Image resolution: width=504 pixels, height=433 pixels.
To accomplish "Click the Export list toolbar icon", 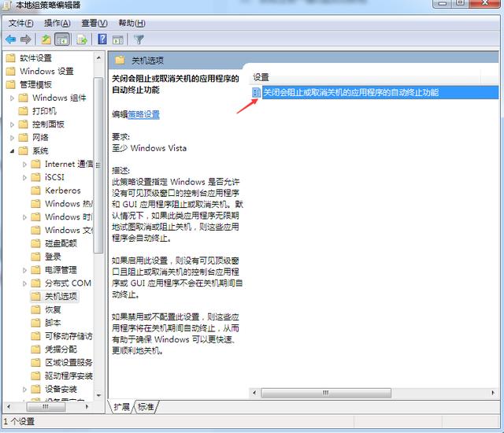I will click(81, 39).
